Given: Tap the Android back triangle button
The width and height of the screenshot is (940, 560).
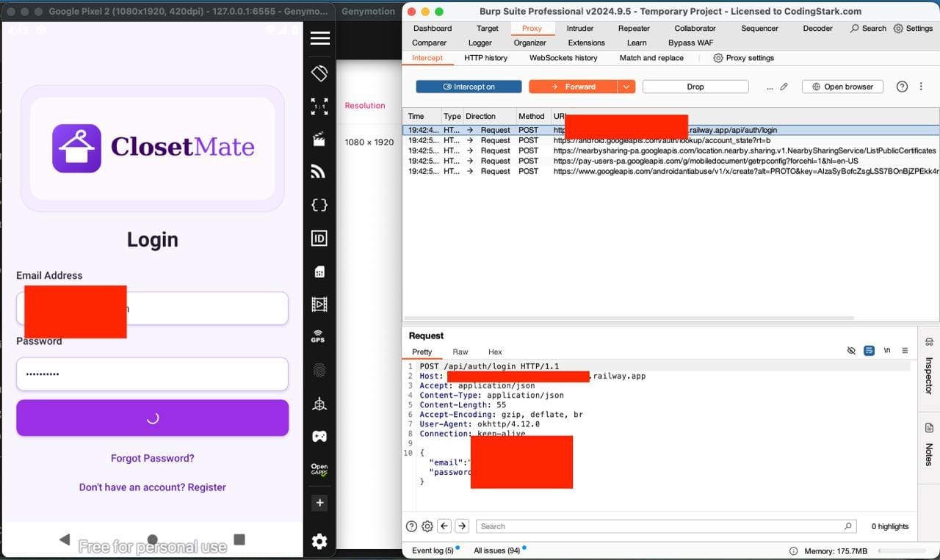Looking at the screenshot, I should click(65, 539).
